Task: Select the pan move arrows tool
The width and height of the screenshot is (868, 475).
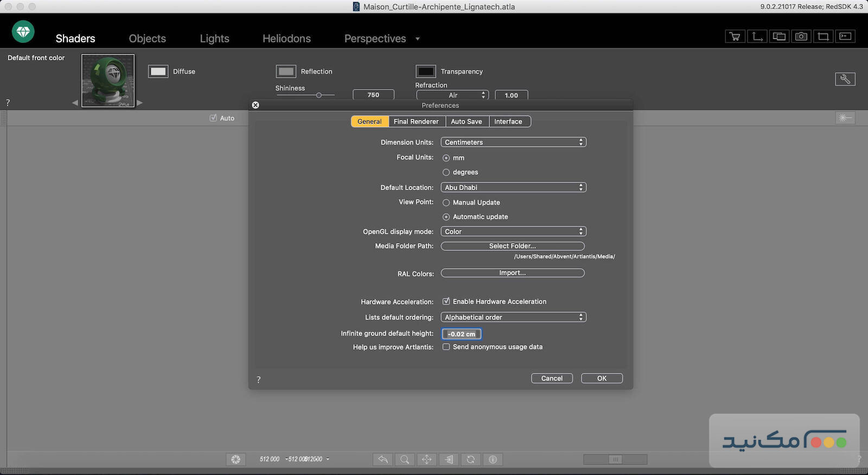Action: [x=427, y=459]
